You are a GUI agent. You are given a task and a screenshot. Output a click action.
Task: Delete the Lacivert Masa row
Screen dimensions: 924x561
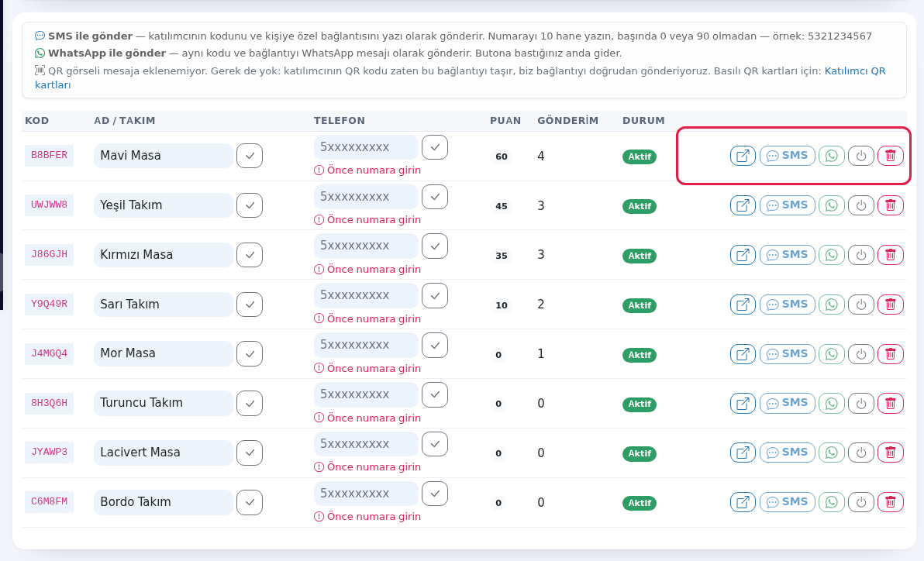891,453
